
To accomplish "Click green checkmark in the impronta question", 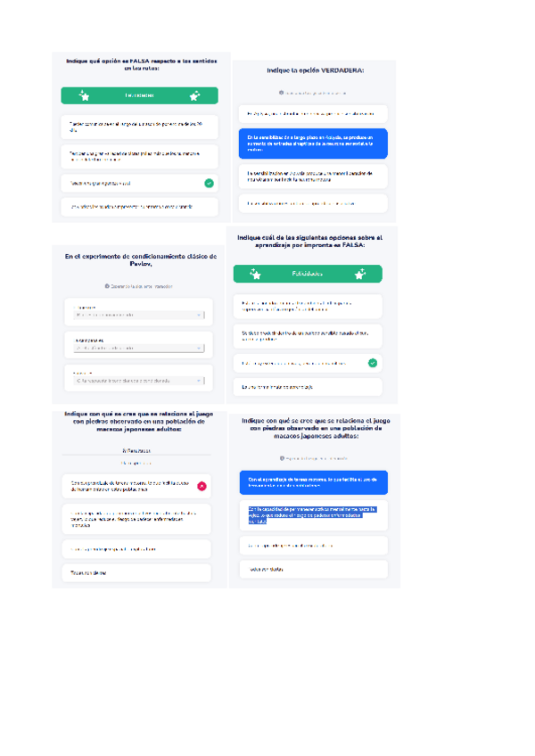I will click(x=373, y=363).
